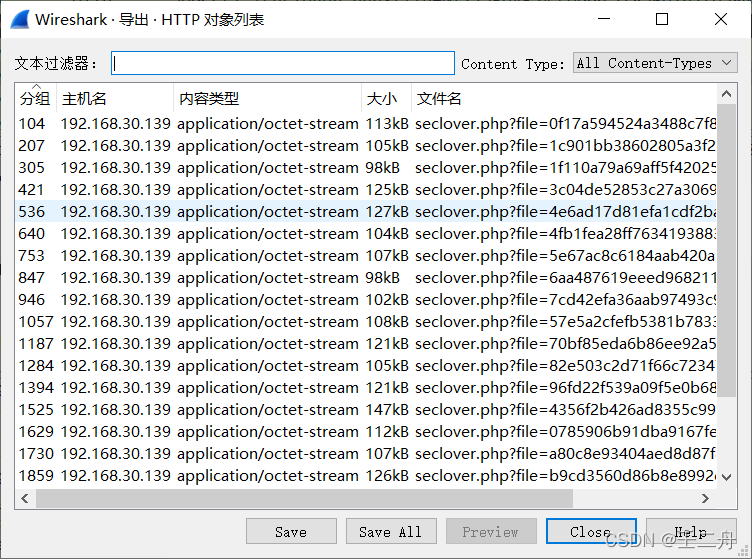Image resolution: width=752 pixels, height=559 pixels.
Task: Click the Save All button
Action: (391, 532)
